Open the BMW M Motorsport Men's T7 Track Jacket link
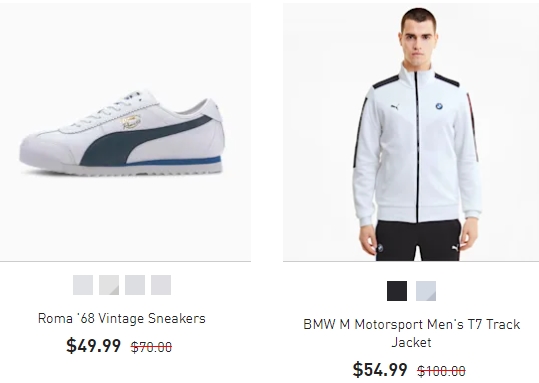 pyautogui.click(x=411, y=333)
